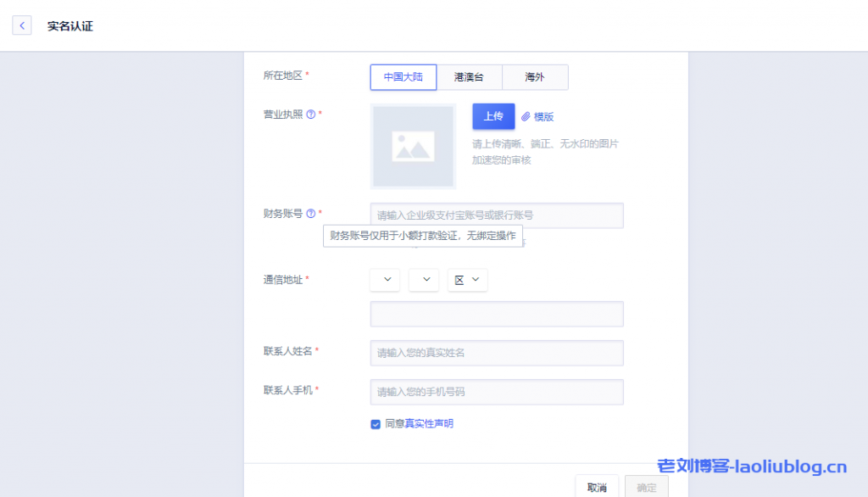
Task: Click the help icon beside 营业执照
Action: 311,114
